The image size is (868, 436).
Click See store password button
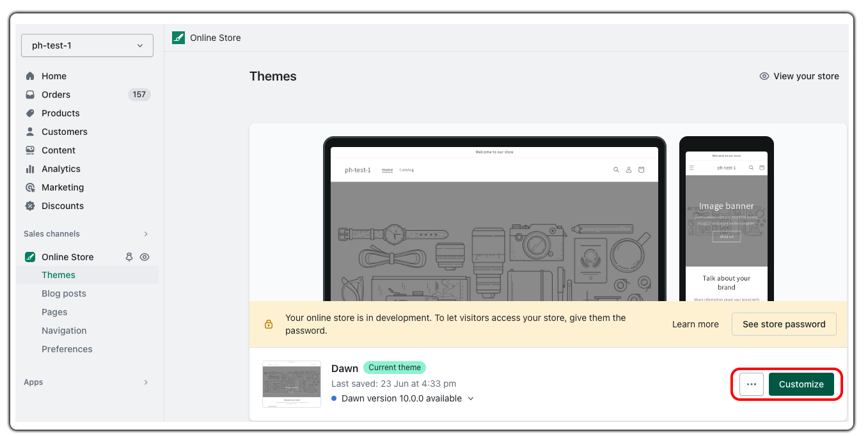pos(784,324)
